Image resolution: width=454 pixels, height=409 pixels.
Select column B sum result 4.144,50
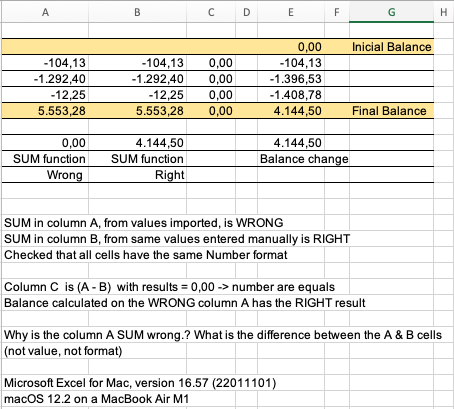coord(137,143)
